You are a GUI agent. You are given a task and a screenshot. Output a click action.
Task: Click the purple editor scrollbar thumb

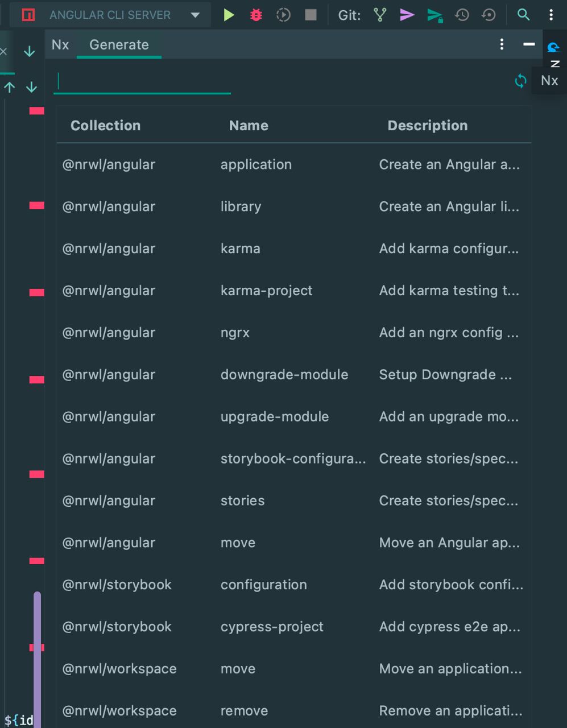38,660
